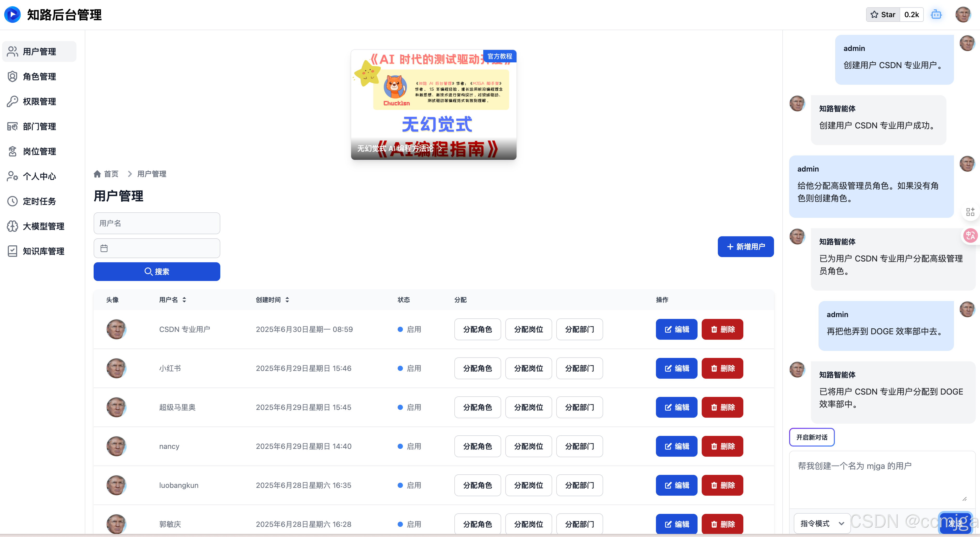Click the 启用 status of luobangkun

409,485
